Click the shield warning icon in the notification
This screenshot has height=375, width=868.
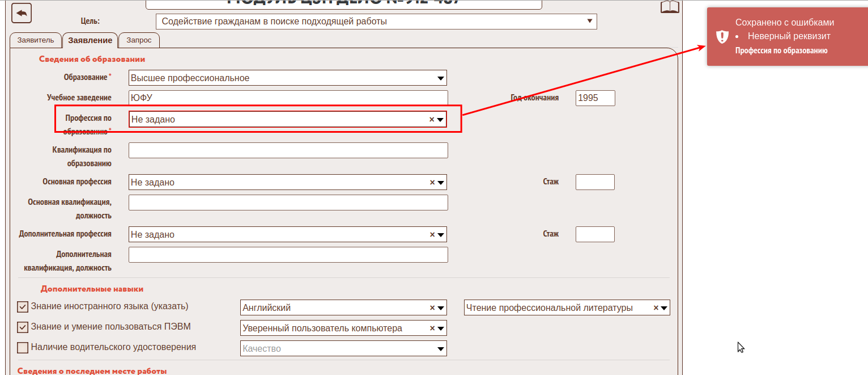pos(722,37)
